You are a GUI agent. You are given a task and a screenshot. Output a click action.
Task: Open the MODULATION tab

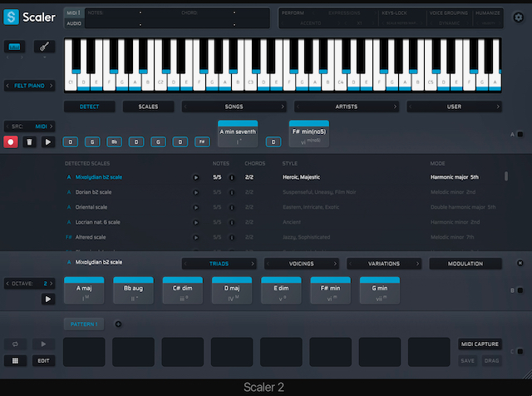click(x=465, y=264)
